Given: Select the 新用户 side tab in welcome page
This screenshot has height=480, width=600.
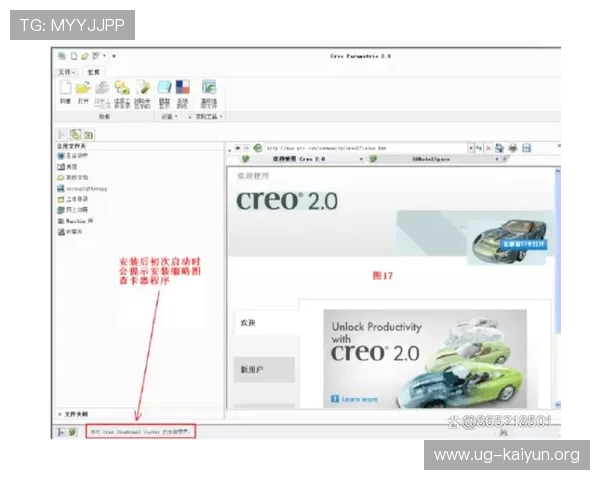Looking at the screenshot, I should (264, 369).
